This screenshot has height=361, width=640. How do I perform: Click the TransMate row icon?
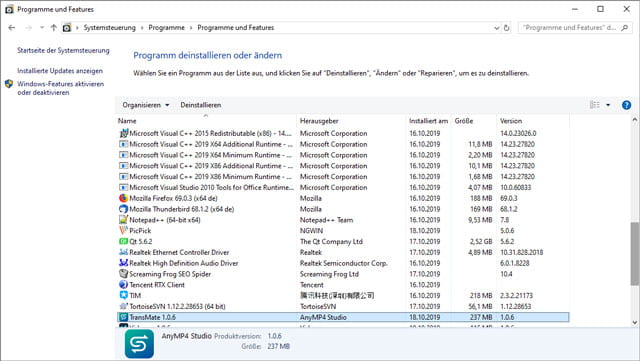point(123,317)
